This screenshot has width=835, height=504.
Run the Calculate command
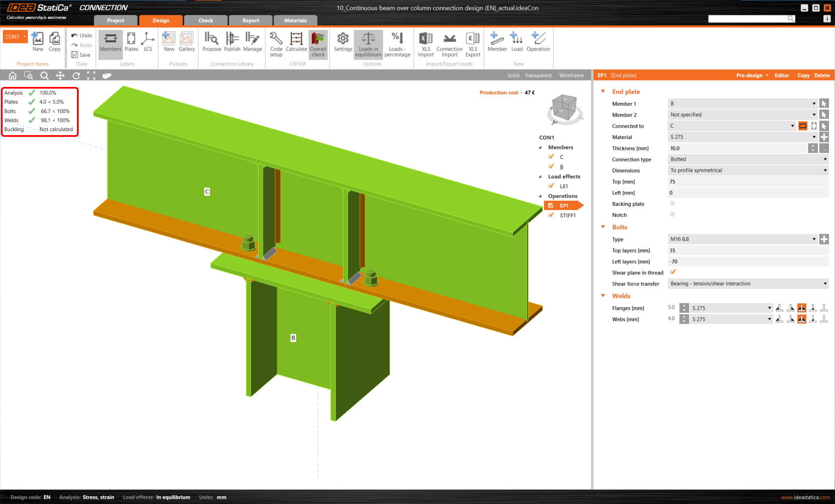pyautogui.click(x=296, y=43)
